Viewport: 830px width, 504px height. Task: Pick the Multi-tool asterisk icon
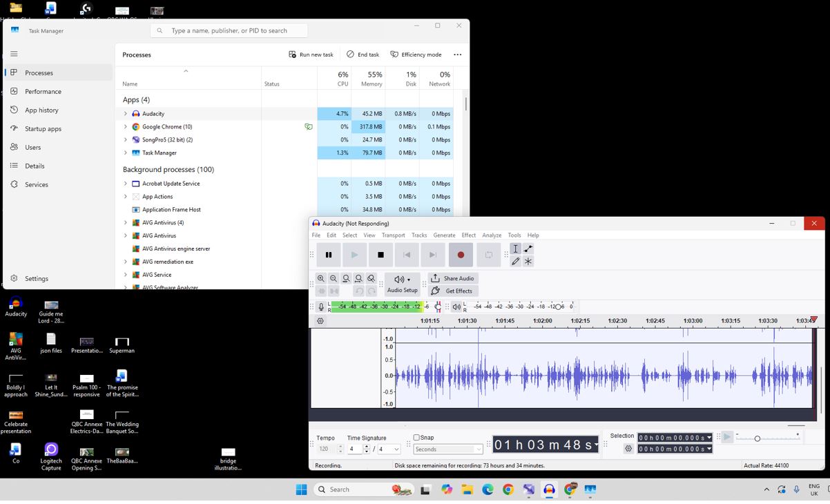(528, 262)
